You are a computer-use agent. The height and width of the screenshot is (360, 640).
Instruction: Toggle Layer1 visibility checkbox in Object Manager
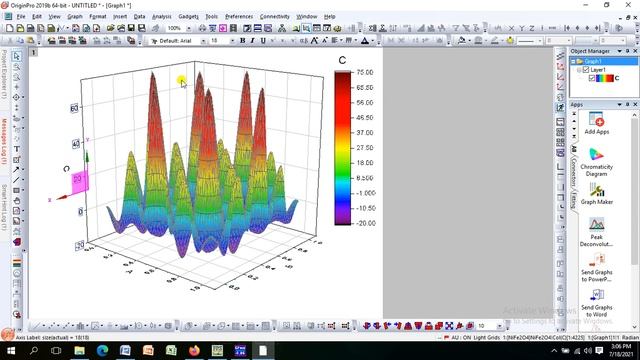[x=586, y=70]
